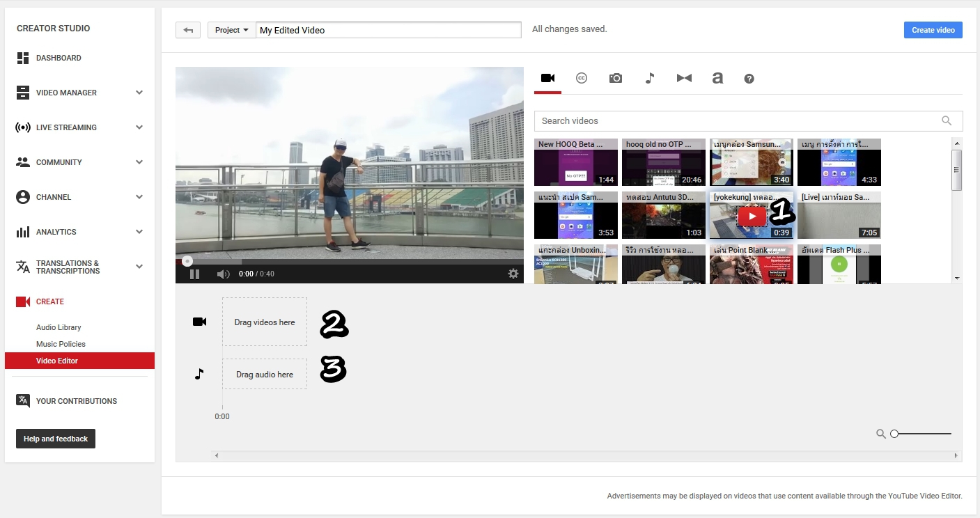Click the Live Streaming broadcast icon
The width and height of the screenshot is (980, 518).
(x=23, y=127)
